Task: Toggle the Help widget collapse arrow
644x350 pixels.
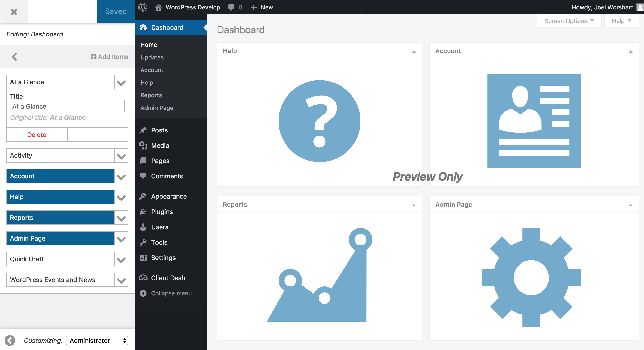Action: pos(414,51)
